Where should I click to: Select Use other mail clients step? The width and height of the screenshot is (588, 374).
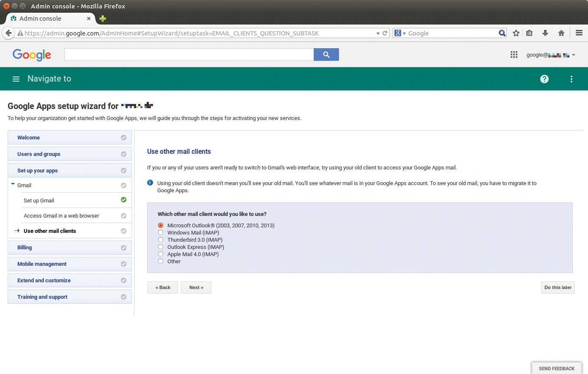point(50,231)
